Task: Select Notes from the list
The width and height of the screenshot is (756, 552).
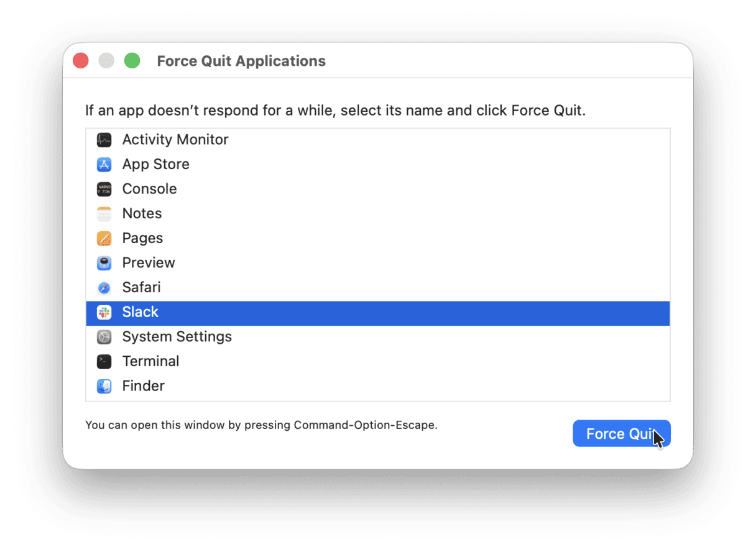Action: (142, 213)
